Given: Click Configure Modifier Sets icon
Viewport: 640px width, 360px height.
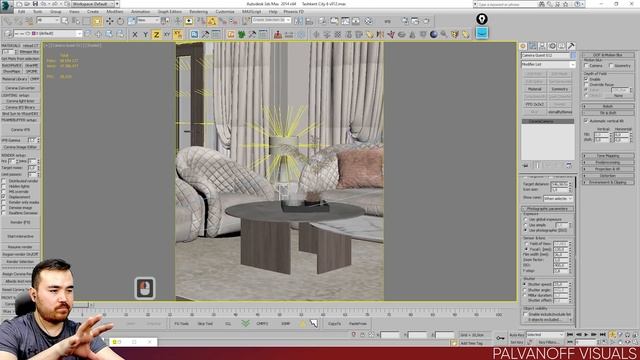Looking at the screenshot, I should [569, 165].
